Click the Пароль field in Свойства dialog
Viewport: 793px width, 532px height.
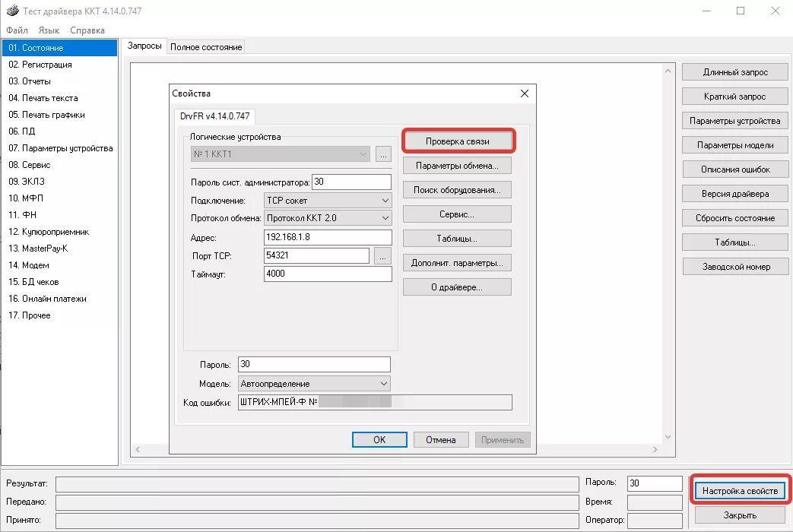click(314, 364)
